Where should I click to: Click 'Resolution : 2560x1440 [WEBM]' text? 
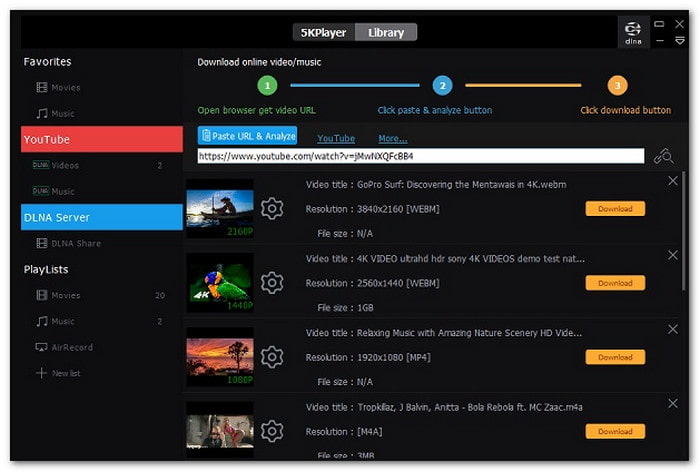pyautogui.click(x=372, y=283)
